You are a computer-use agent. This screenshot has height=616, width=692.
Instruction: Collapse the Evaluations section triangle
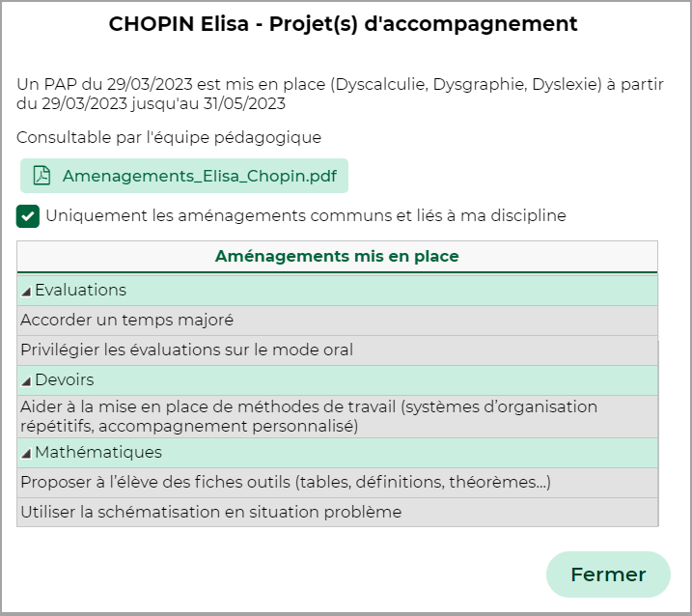pos(26,292)
